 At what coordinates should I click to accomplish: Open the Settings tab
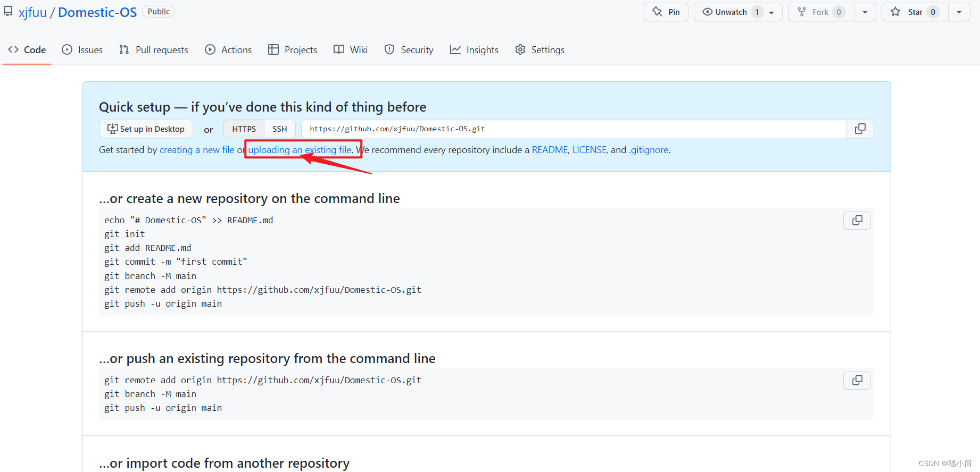pyautogui.click(x=539, y=49)
